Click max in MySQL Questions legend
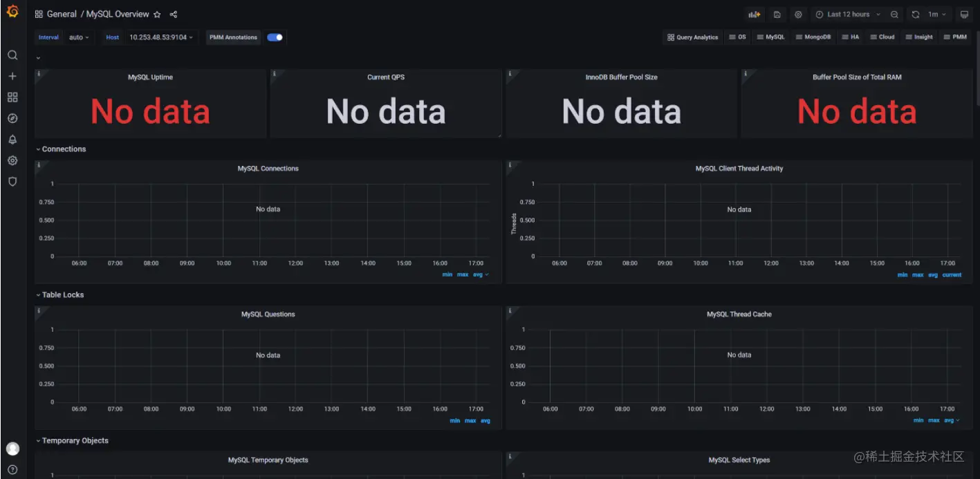 [470, 420]
